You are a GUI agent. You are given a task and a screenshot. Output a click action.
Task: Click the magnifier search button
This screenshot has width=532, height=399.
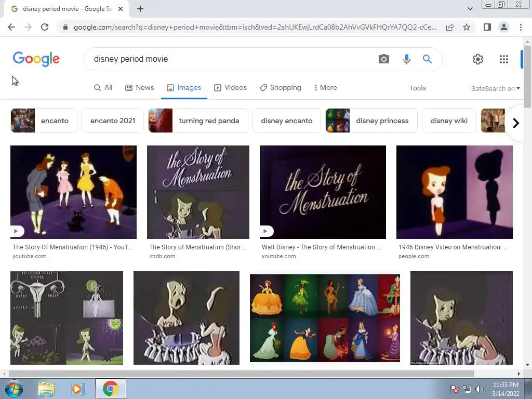point(427,59)
